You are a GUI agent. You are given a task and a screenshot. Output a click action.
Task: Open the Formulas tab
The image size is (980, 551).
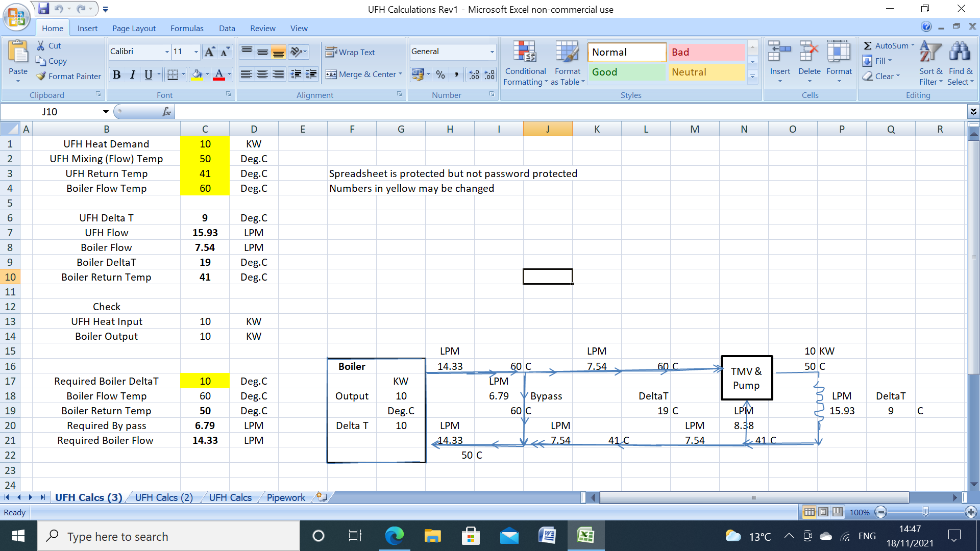(187, 28)
